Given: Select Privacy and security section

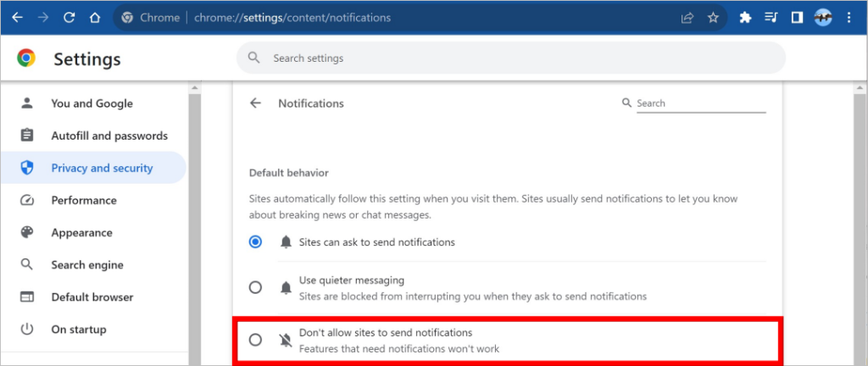Looking at the screenshot, I should click(93, 168).
